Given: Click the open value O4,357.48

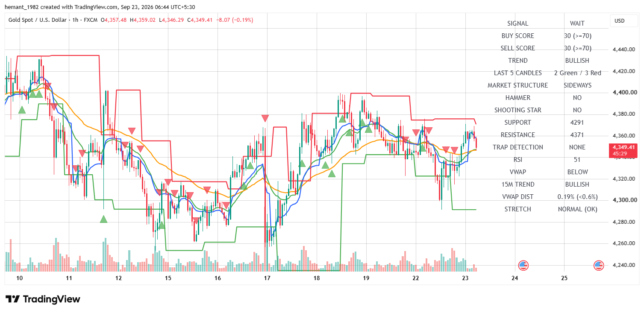Looking at the screenshot, I should coord(113,20).
